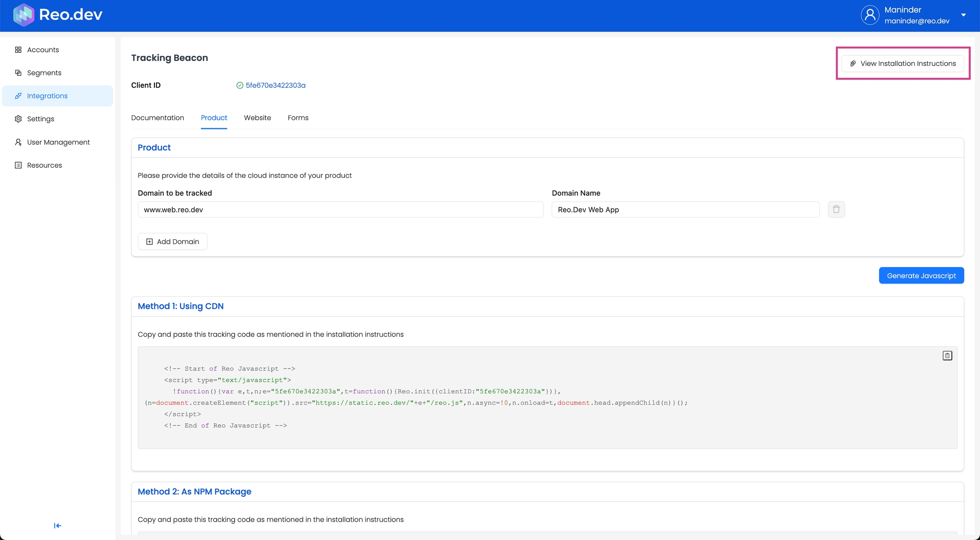The image size is (980, 540).
Task: Copy the CDN tracking code snippet
Action: tap(947, 356)
